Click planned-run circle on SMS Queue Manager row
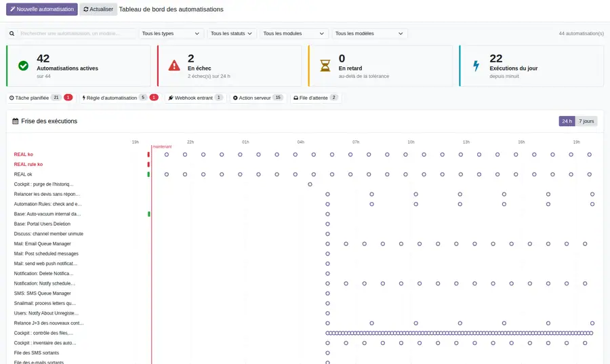The image size is (610, 364). pos(327,294)
